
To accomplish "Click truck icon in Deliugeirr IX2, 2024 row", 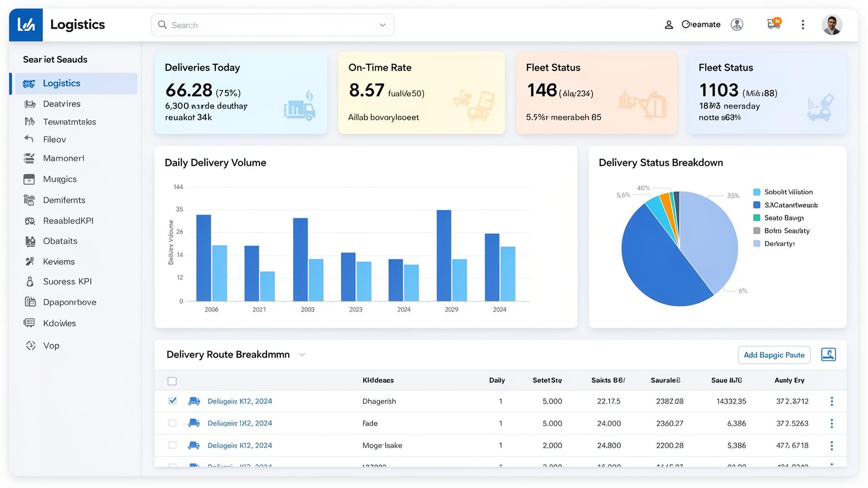I will click(194, 423).
